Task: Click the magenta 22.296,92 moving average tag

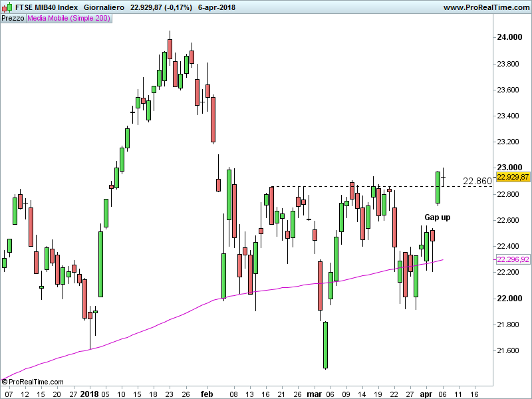Action: point(513,259)
